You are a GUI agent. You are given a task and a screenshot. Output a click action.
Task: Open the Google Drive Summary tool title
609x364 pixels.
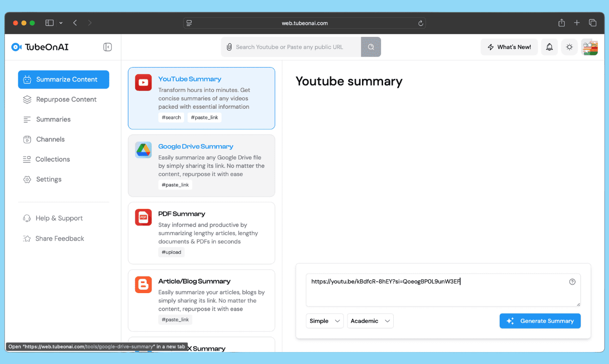tap(196, 147)
